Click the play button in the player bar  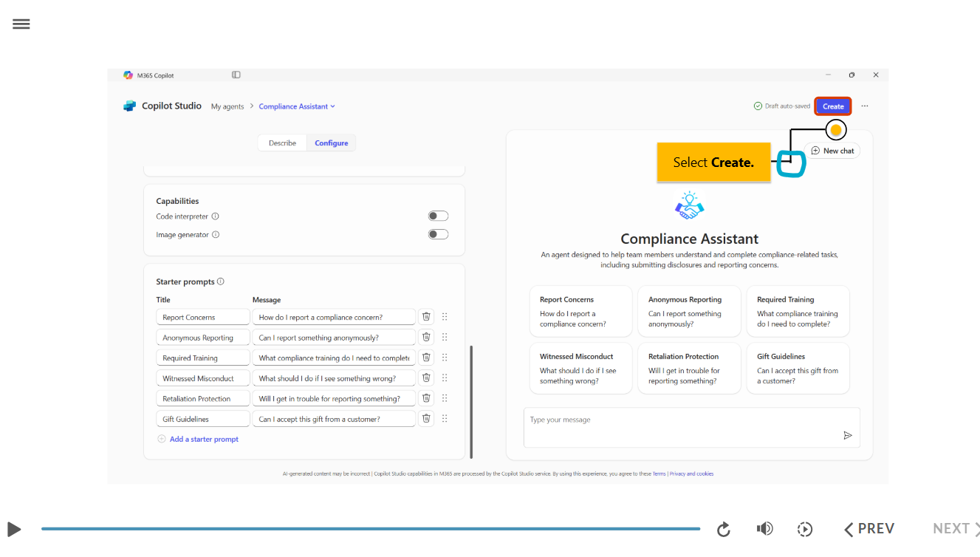(x=14, y=529)
